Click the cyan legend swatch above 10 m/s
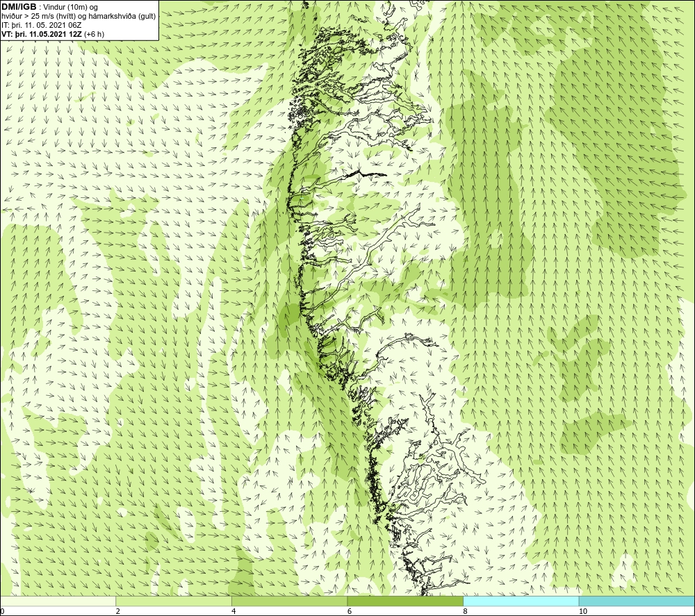 click(x=637, y=601)
